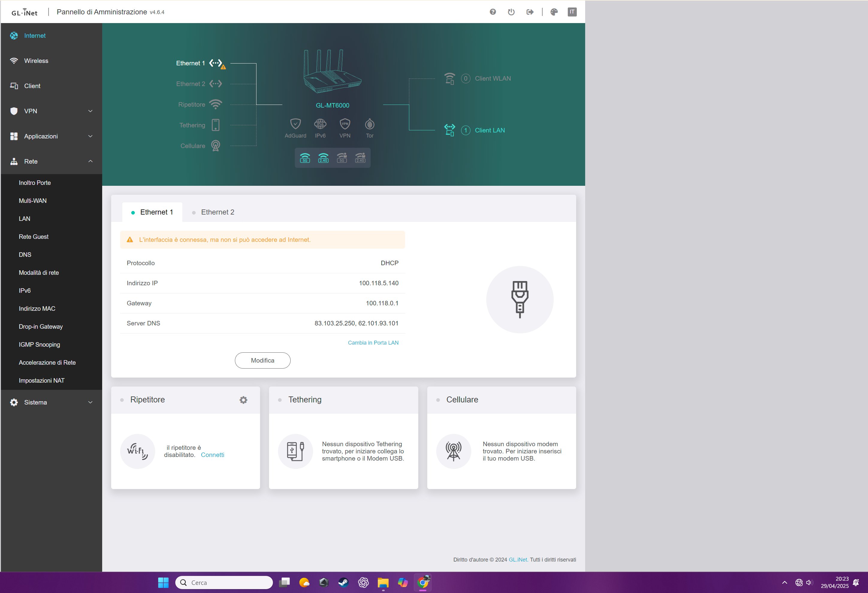Open Multi-WAN submenu item
The height and width of the screenshot is (593, 868).
tap(51, 200)
